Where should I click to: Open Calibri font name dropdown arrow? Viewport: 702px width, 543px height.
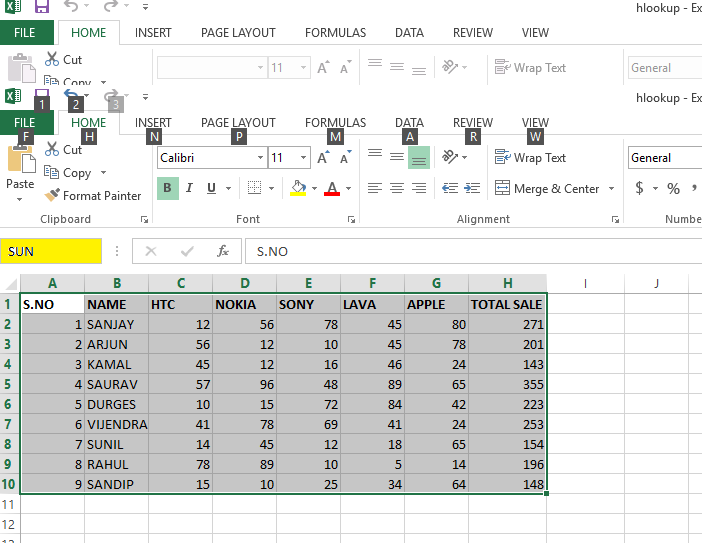tap(260, 158)
